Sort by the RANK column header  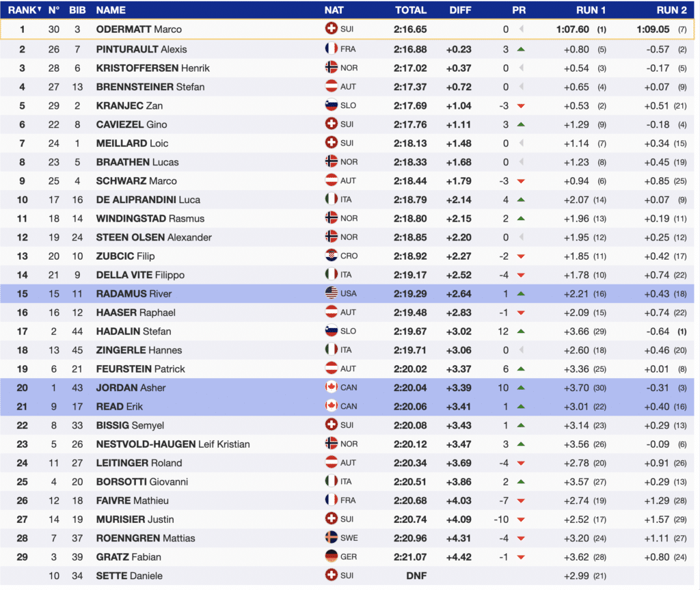[24, 10]
